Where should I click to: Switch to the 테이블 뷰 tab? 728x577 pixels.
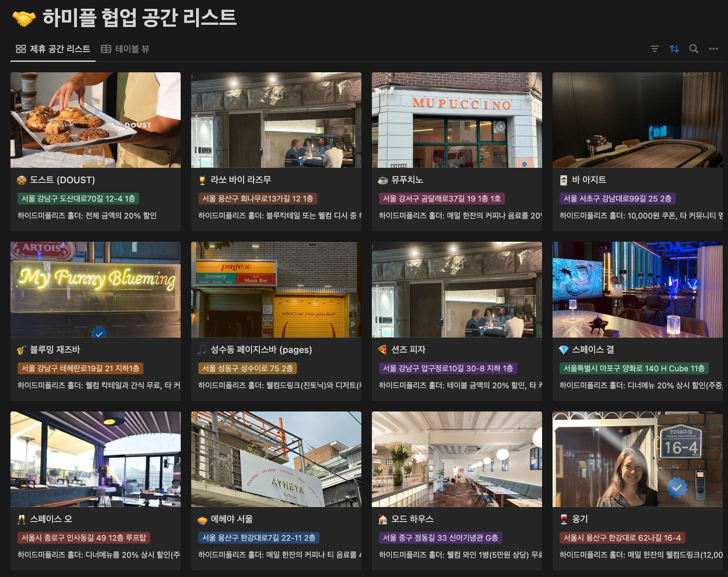(x=125, y=49)
